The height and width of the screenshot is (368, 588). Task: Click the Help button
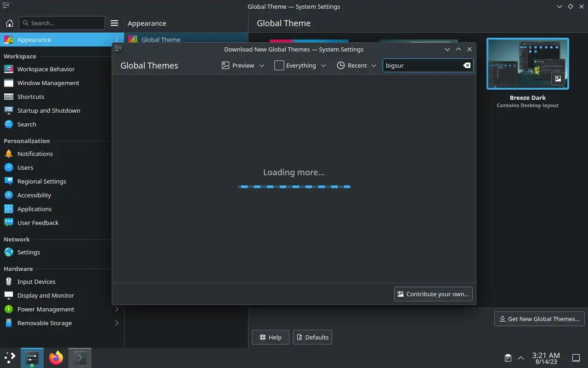270,337
